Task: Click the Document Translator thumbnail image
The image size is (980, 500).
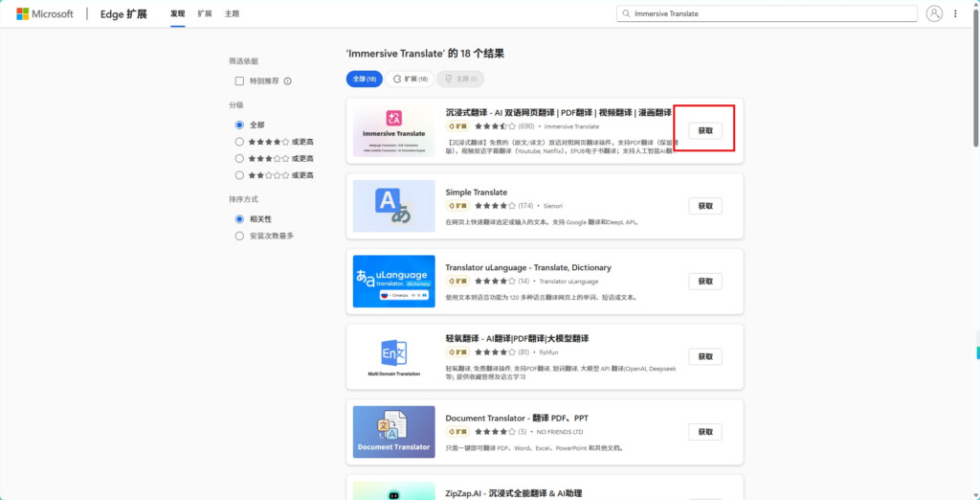Action: tap(393, 432)
